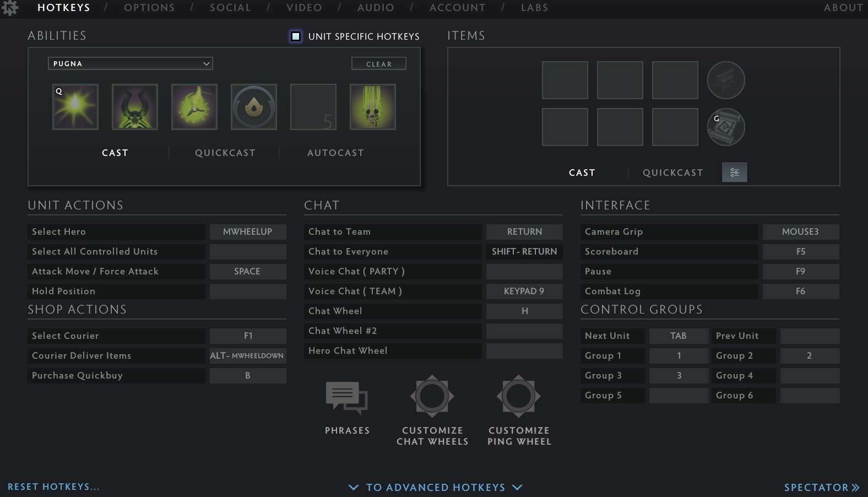The width and height of the screenshot is (868, 497).
Task: Set key for Hero Chat Wheel
Action: 524,351
